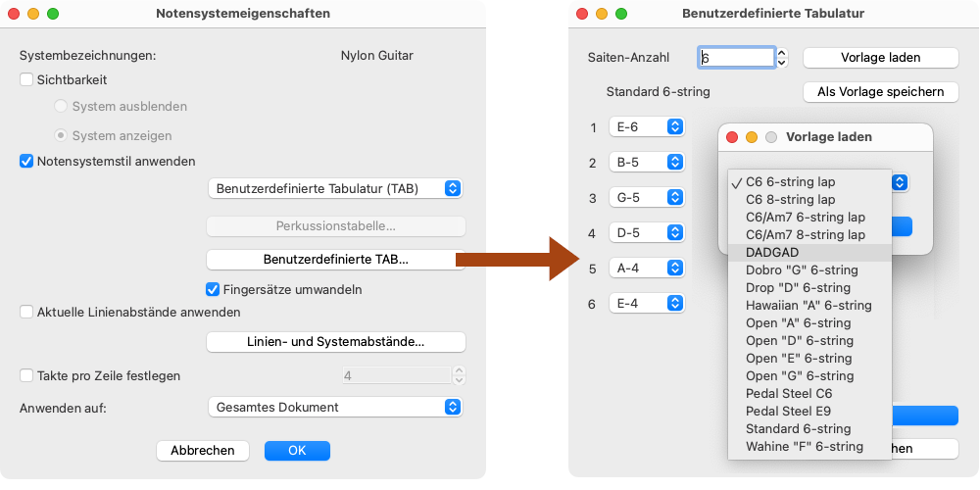Screen dimensions: 980x490
Task: Click Als Vorlage speichern button
Action: point(880,92)
